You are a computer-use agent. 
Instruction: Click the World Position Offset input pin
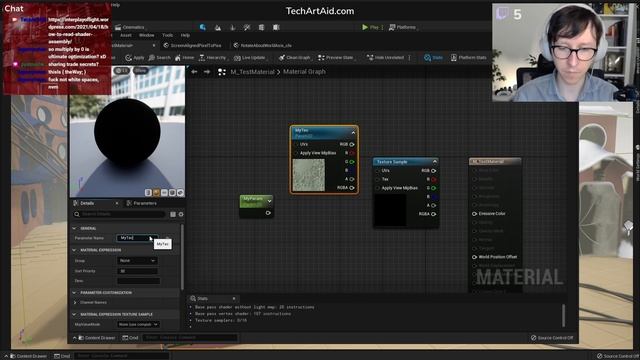pos(474,257)
